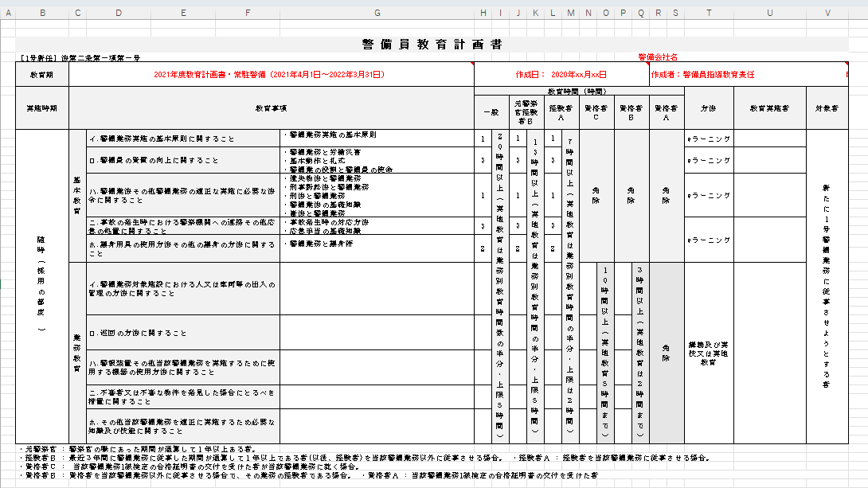The height and width of the screenshot is (488, 868).
Task: Select cell ・警備業務実施の基本原則
Action: pyautogui.click(x=377, y=139)
